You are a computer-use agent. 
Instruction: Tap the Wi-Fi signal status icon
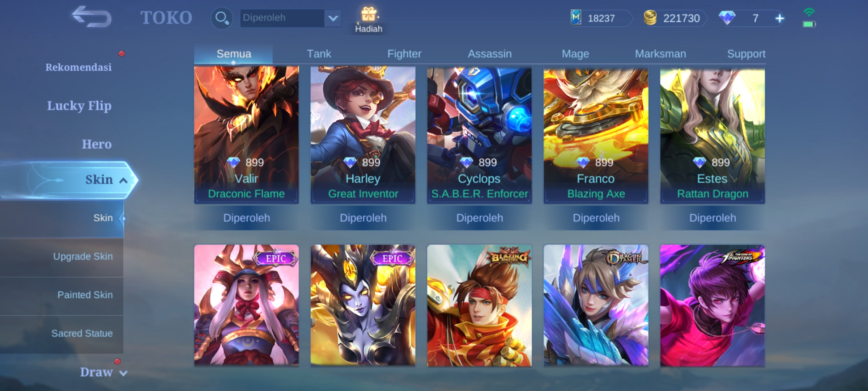tap(809, 12)
